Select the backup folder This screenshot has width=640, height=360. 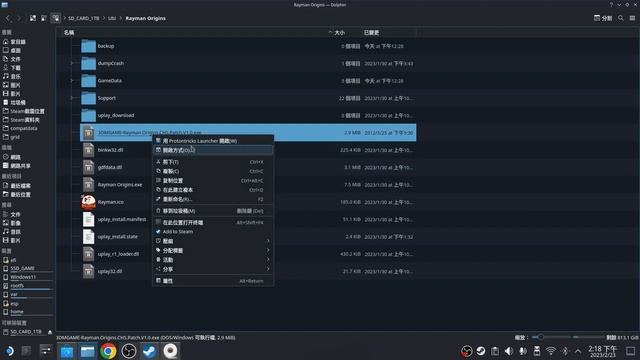coord(106,46)
